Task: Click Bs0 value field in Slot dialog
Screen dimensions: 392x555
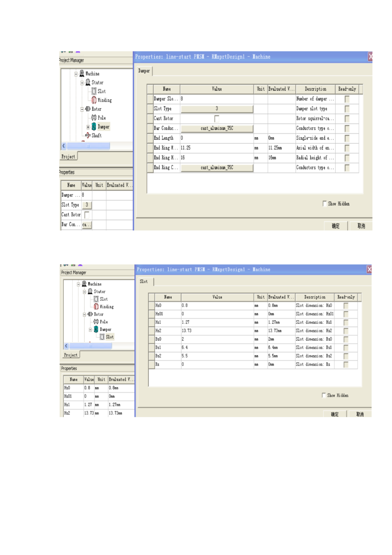Action: click(x=217, y=339)
